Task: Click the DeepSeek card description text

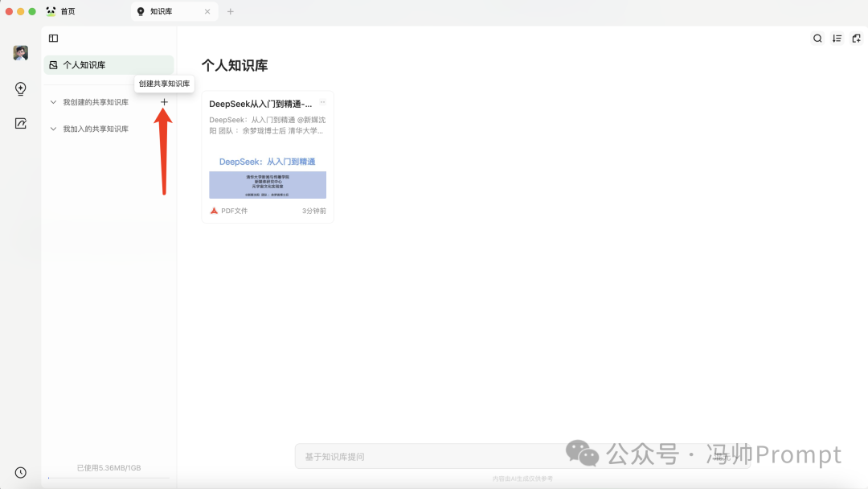Action: [x=268, y=125]
